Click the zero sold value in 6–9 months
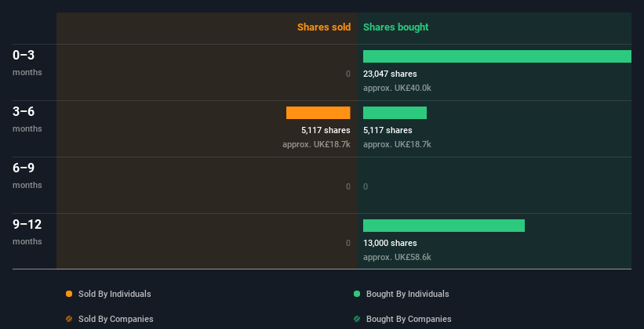This screenshot has height=329, width=644. point(348,186)
